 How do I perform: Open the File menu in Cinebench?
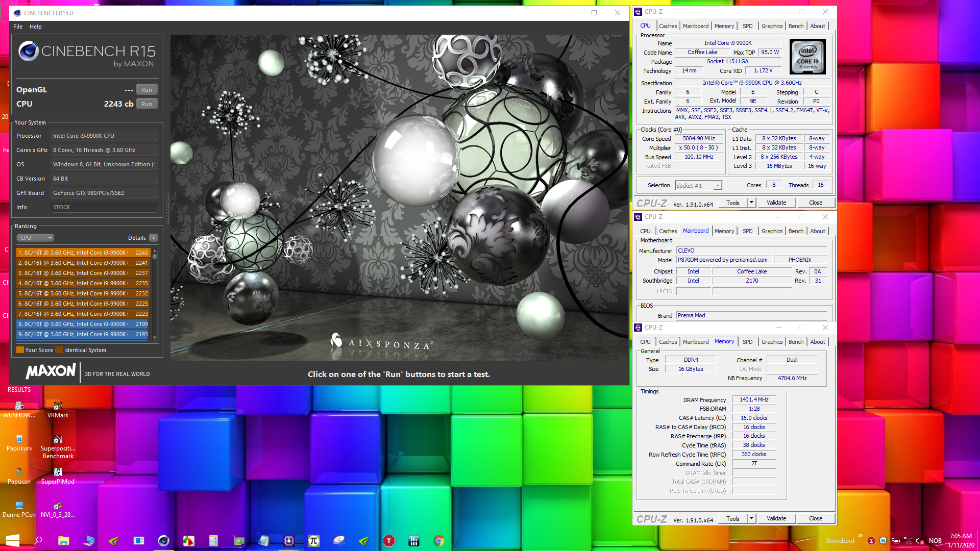coord(18,27)
